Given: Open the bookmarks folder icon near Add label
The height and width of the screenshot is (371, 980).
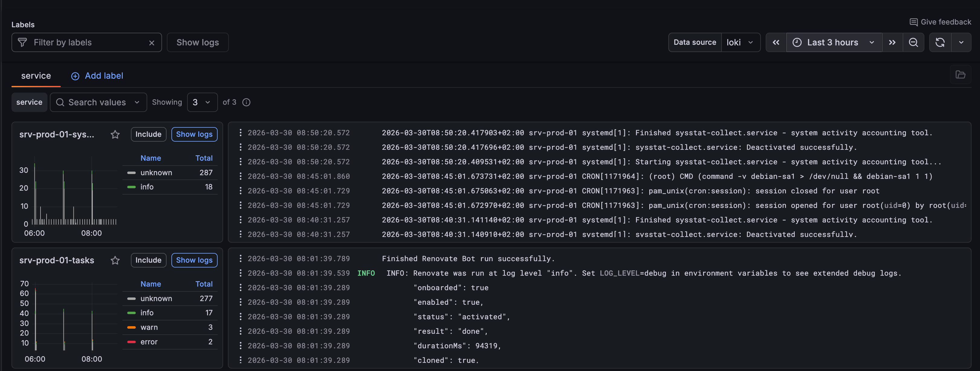Looking at the screenshot, I should (961, 75).
